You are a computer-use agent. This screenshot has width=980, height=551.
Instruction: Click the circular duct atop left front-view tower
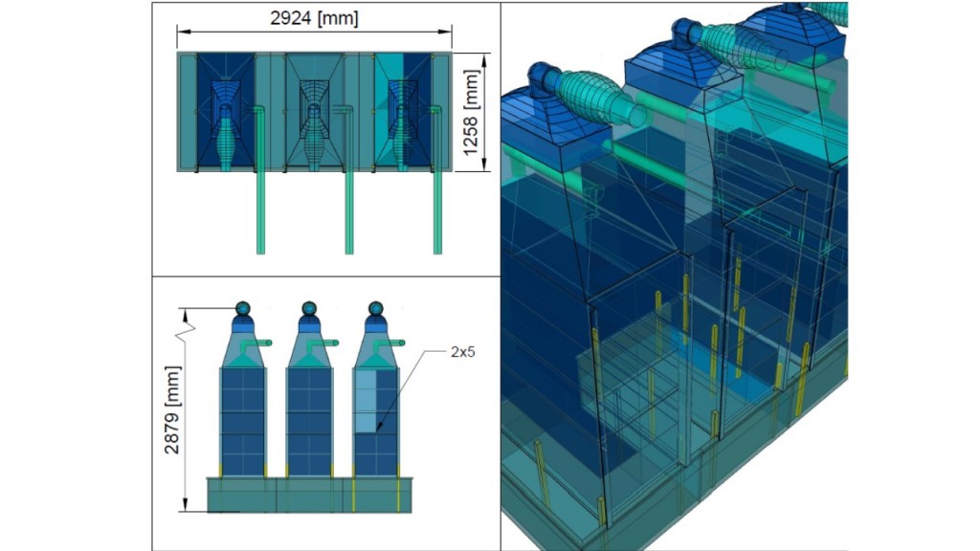242,308
